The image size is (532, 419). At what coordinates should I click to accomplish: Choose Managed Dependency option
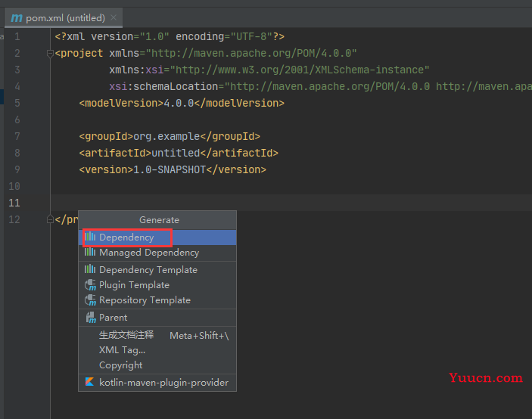(157, 253)
